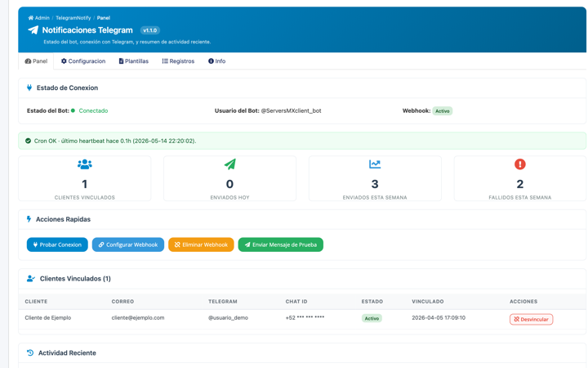
Task: Click the Enviados Hoy stat card
Action: coord(229,178)
